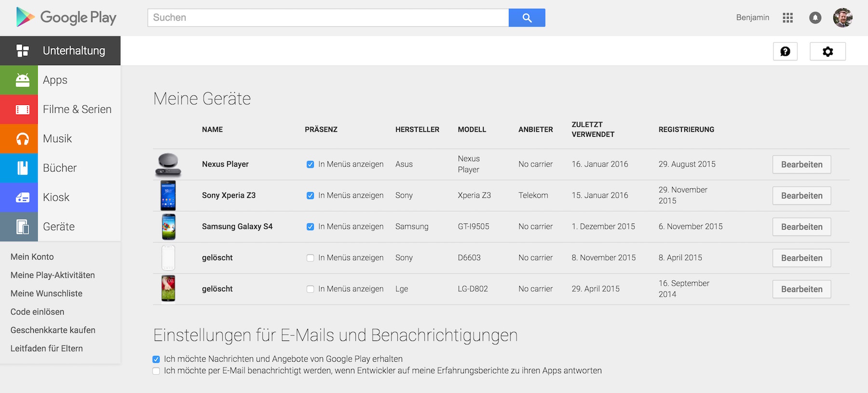
Task: Go to the Kiosk section
Action: tap(60, 197)
